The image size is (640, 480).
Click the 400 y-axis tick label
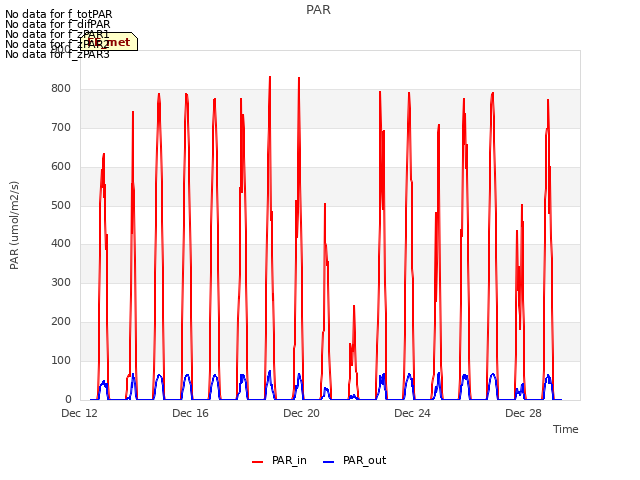(x=61, y=244)
